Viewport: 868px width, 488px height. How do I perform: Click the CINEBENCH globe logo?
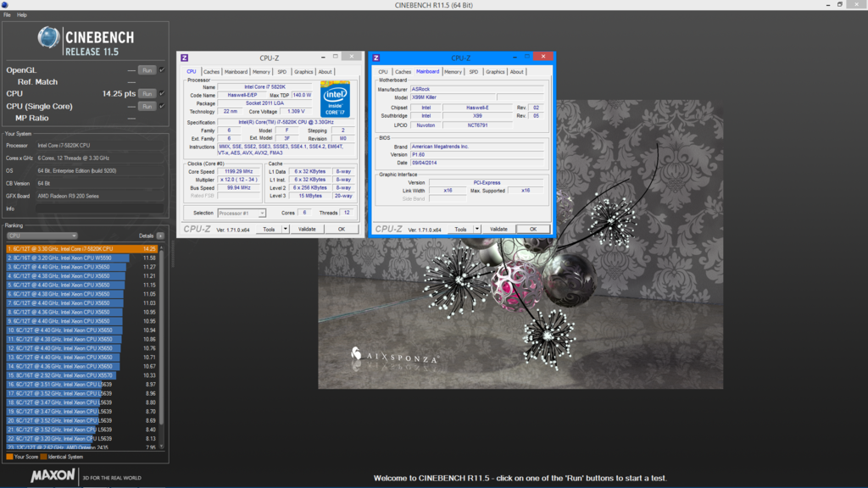coord(48,37)
